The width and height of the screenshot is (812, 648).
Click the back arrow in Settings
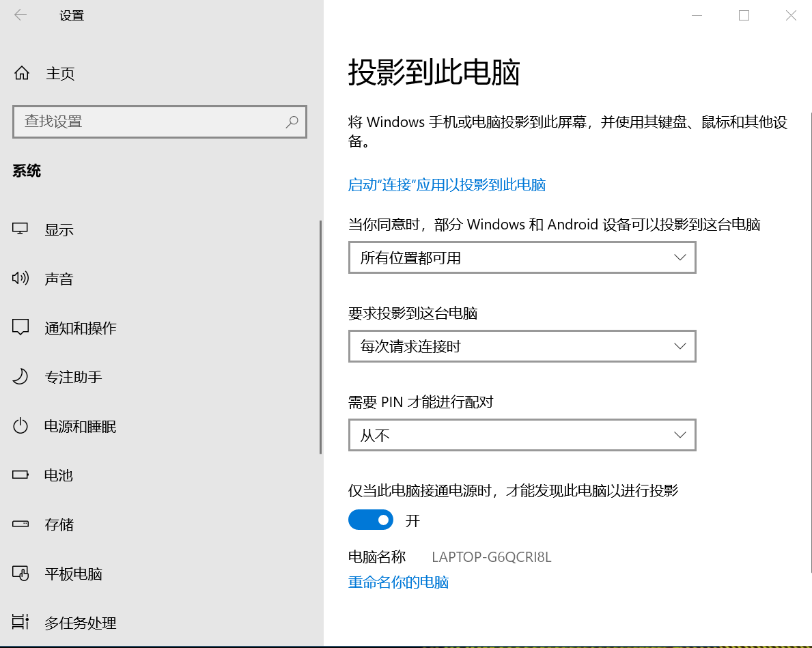(20, 16)
